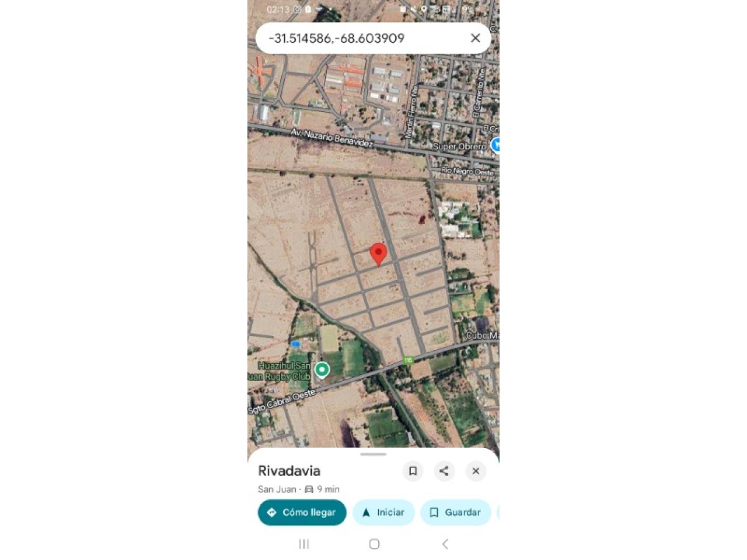Tap the Cubo Ma place label
The height and width of the screenshot is (560, 747).
(x=482, y=335)
